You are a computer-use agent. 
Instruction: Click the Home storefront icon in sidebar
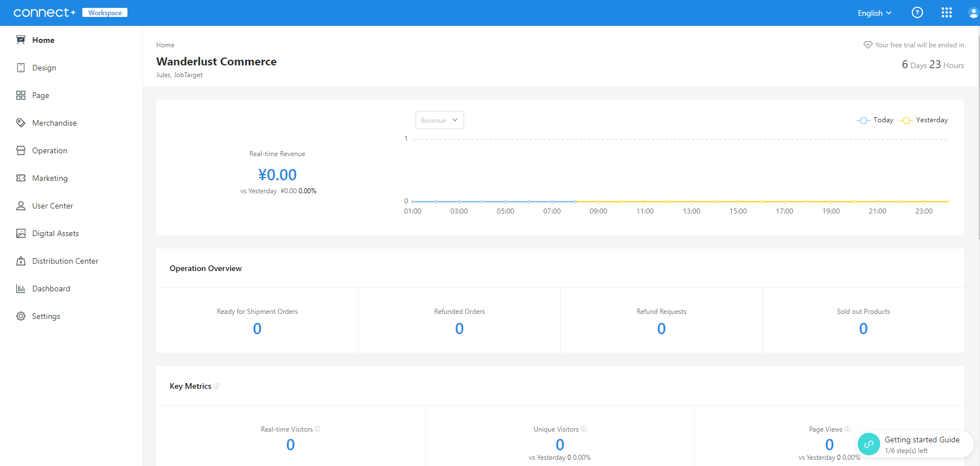[21, 40]
